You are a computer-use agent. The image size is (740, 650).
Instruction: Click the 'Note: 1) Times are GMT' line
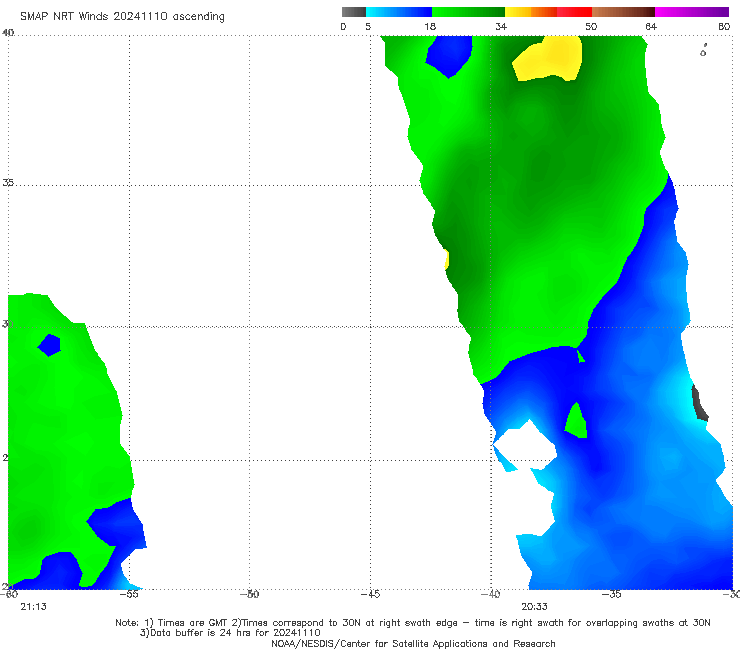coord(413,623)
